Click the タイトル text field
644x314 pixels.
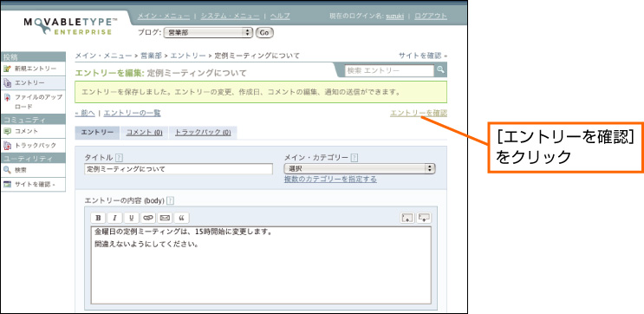(x=179, y=169)
